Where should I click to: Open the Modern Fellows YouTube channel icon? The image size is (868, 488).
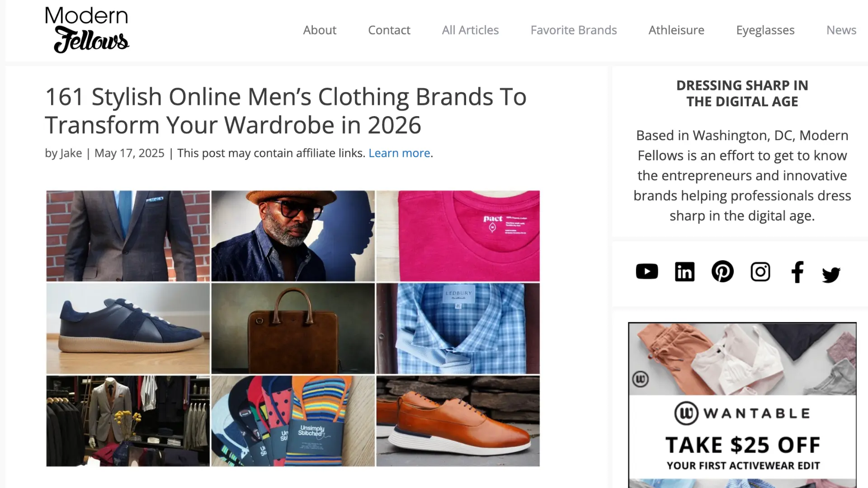(646, 271)
